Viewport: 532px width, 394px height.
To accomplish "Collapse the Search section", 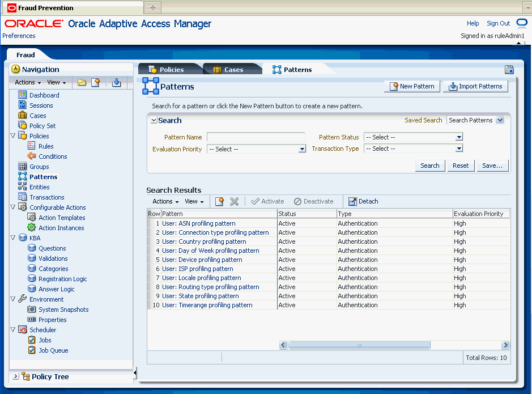I will coord(154,121).
